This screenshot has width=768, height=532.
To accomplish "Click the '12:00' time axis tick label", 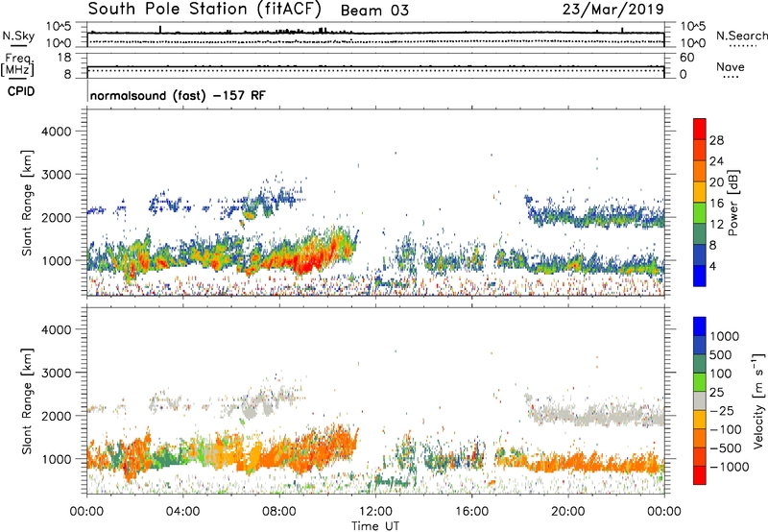I will [x=375, y=512].
